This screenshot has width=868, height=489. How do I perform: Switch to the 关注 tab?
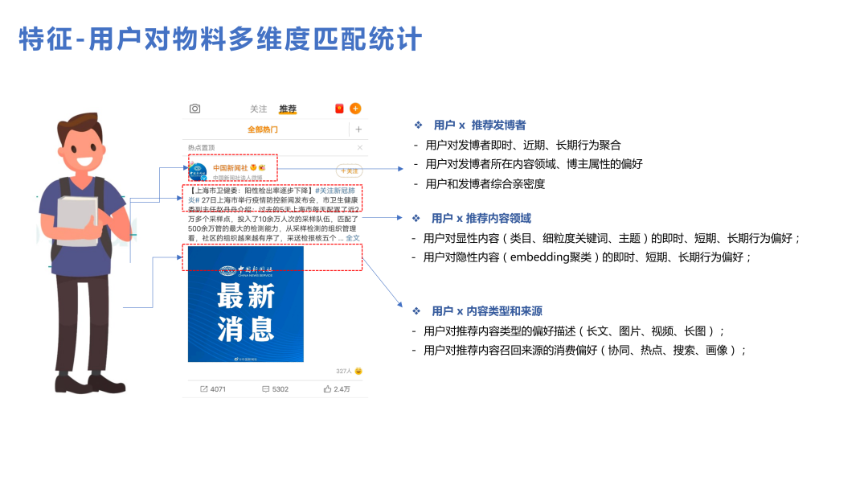pyautogui.click(x=260, y=108)
